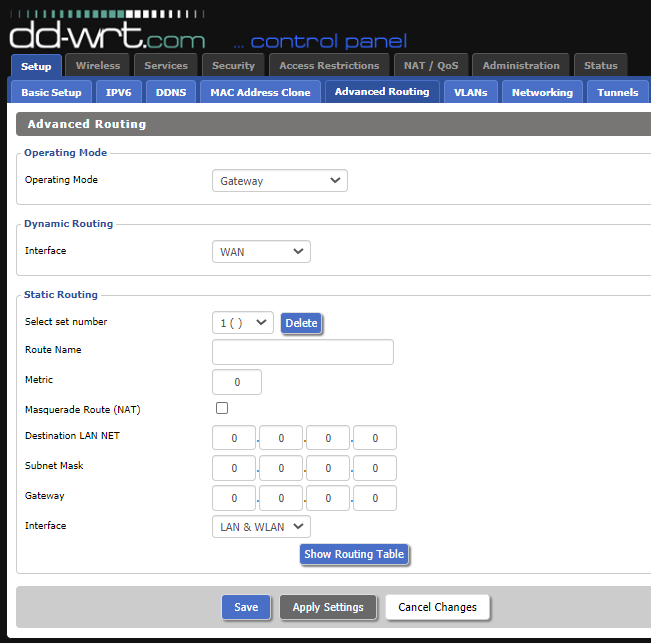The image size is (651, 643).
Task: Click the "Select set number" label
Action: 66,321
